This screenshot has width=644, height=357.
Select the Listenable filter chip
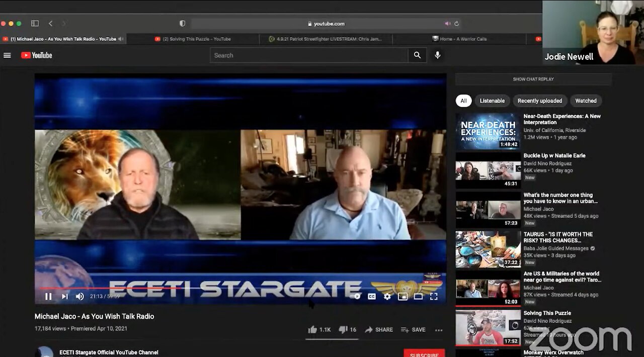coord(492,101)
